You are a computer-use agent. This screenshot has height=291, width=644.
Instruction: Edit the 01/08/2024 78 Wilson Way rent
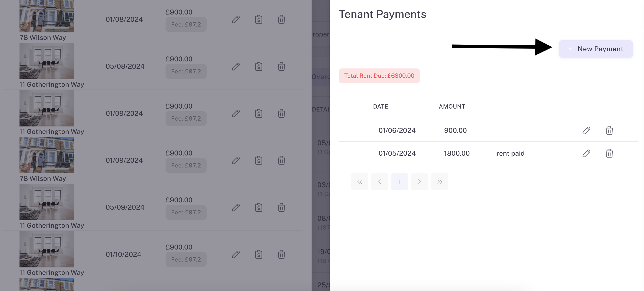click(x=236, y=19)
